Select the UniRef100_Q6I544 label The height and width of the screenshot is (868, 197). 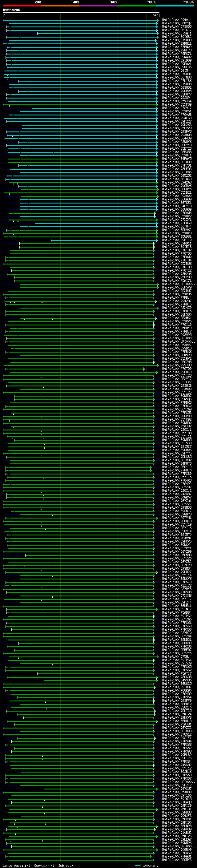[x=177, y=71]
